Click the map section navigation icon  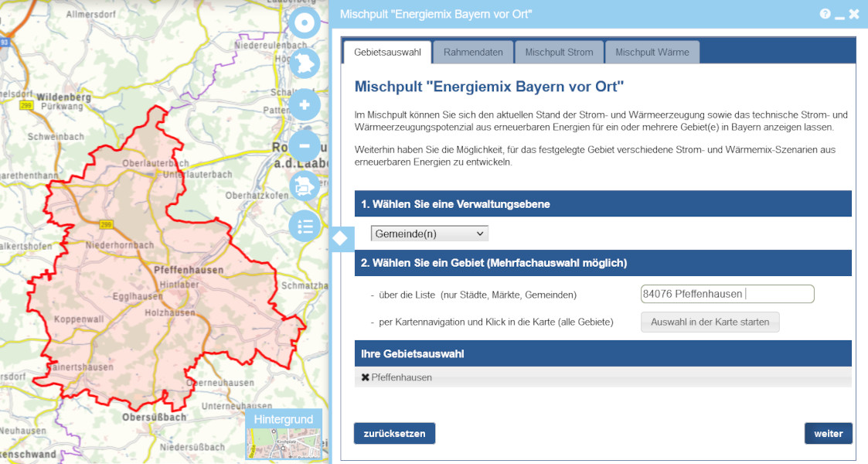pyautogui.click(x=305, y=186)
